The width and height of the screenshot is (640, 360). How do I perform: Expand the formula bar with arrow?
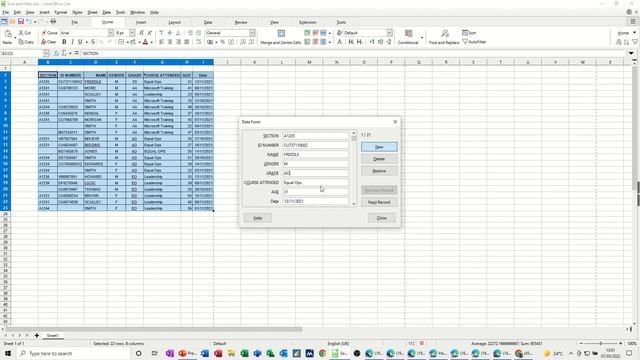[x=631, y=53]
